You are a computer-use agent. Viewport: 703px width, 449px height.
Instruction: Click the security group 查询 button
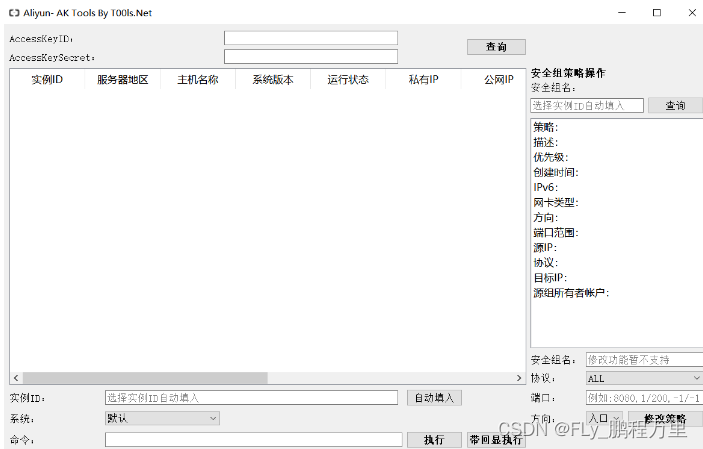pos(675,105)
